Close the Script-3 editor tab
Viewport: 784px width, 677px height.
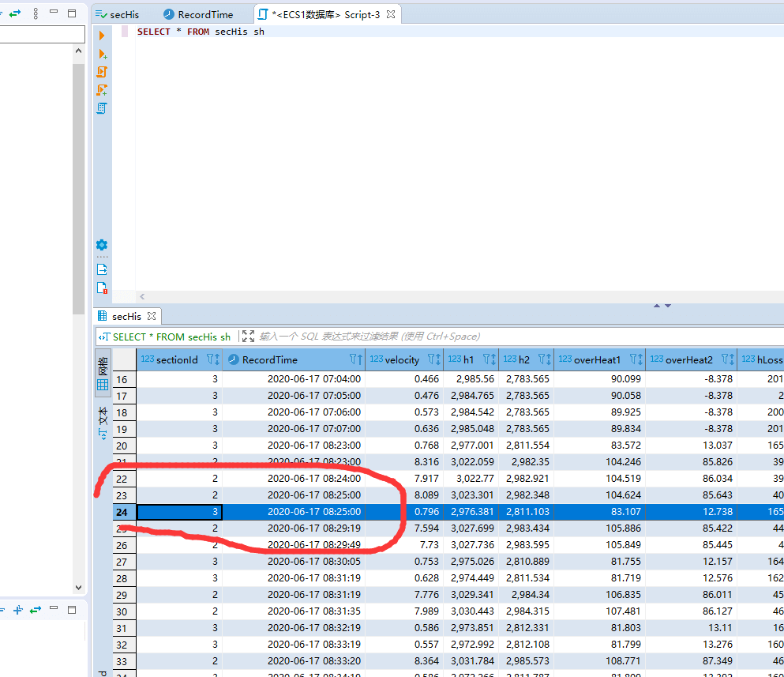[390, 14]
